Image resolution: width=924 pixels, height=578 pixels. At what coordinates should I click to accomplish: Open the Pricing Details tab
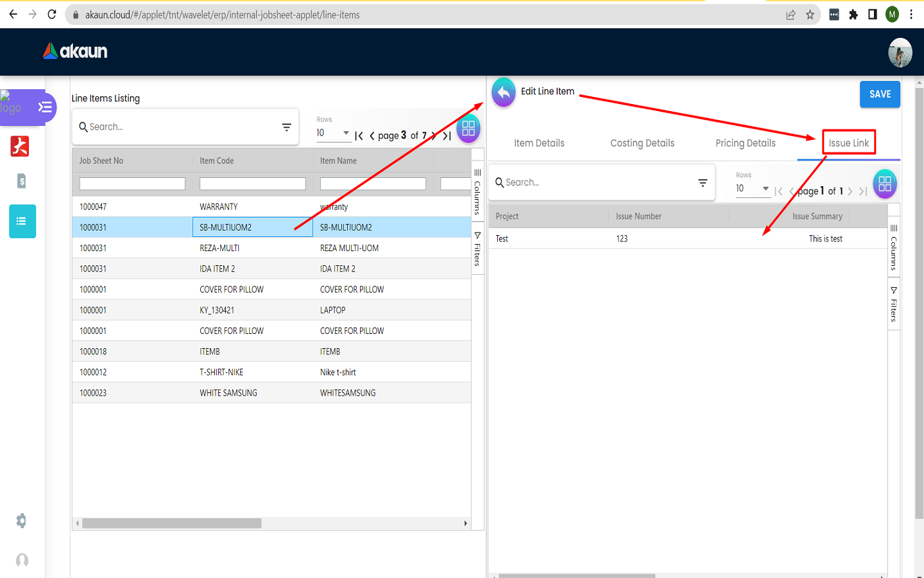pyautogui.click(x=745, y=143)
